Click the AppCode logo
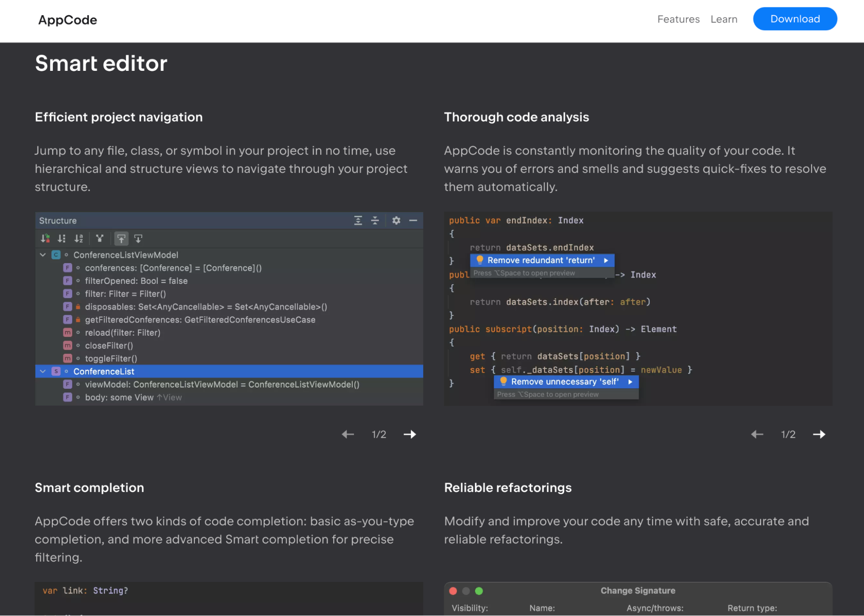 67,20
